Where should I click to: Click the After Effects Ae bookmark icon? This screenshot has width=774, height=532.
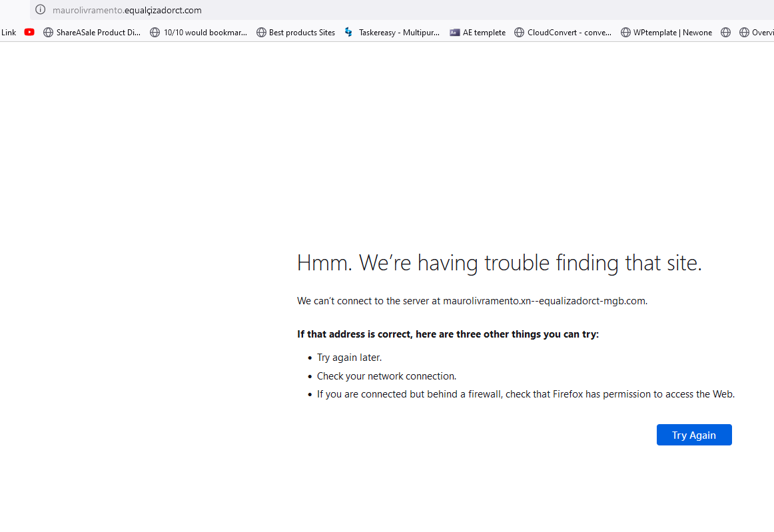click(455, 33)
